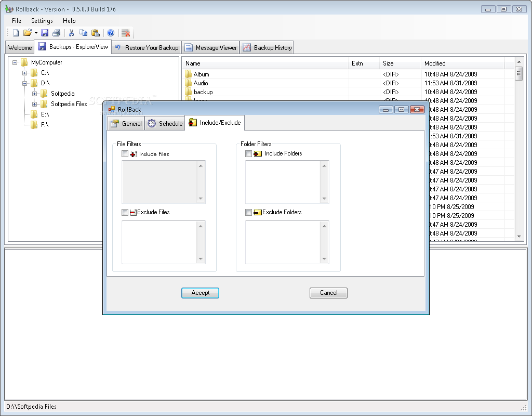Click the Save floppy disk icon
Screen dimensions: 532x416
[x=45, y=33]
